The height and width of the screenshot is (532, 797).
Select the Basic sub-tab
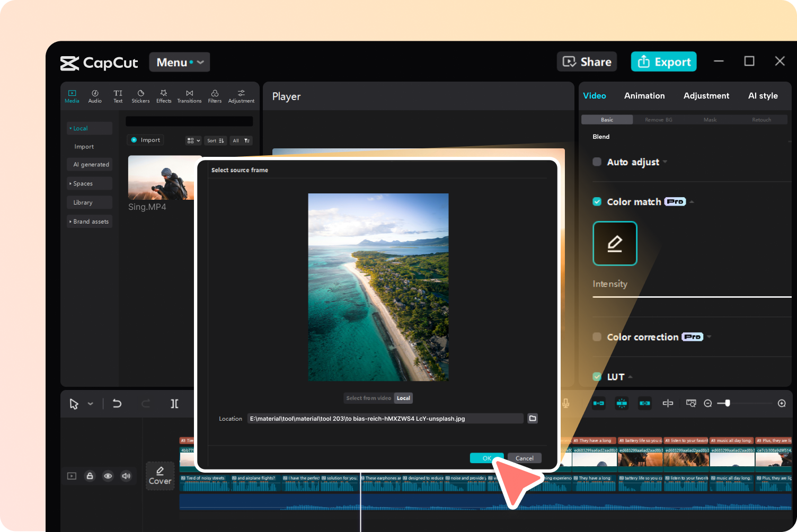click(607, 120)
